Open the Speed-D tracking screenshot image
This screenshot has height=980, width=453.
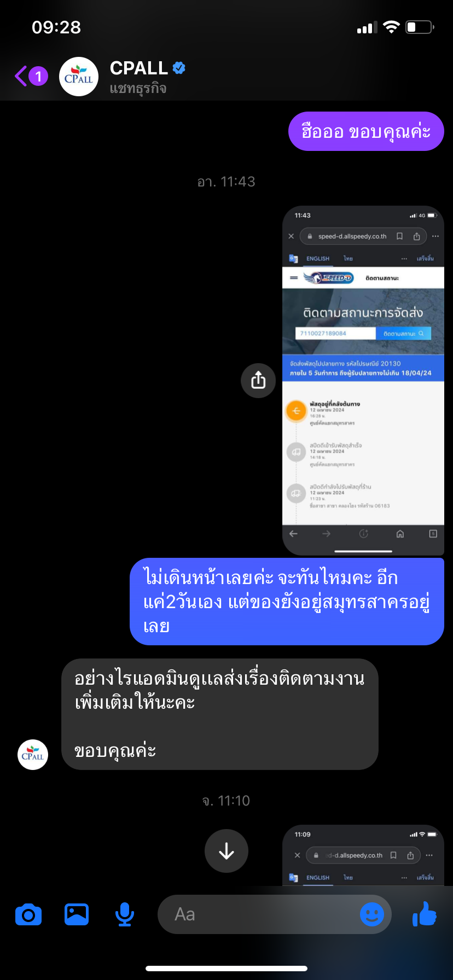click(363, 380)
